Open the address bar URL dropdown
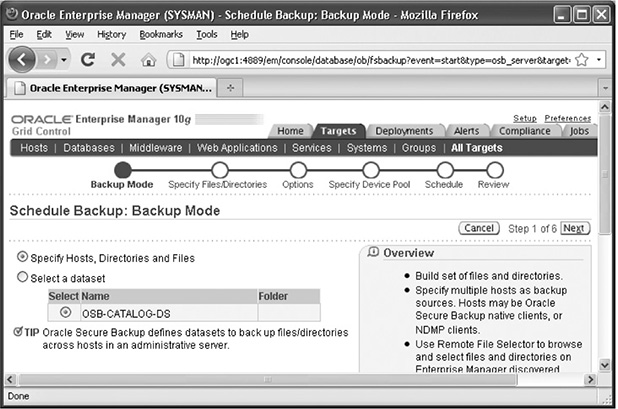The height and width of the screenshot is (409, 618). pyautogui.click(x=599, y=60)
